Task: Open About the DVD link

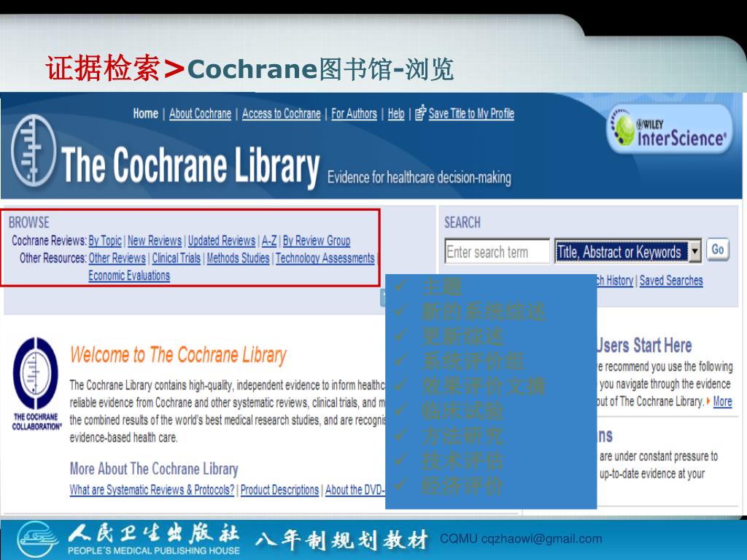Action: pyautogui.click(x=355, y=490)
